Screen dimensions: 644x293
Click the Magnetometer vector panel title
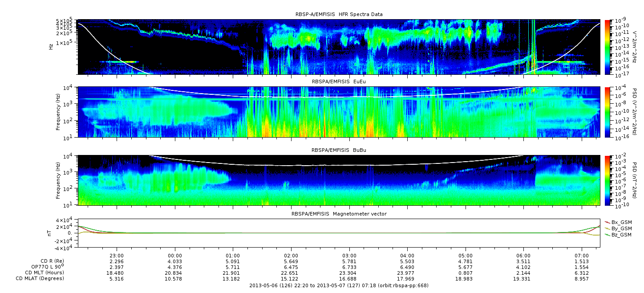pyautogui.click(x=339, y=214)
